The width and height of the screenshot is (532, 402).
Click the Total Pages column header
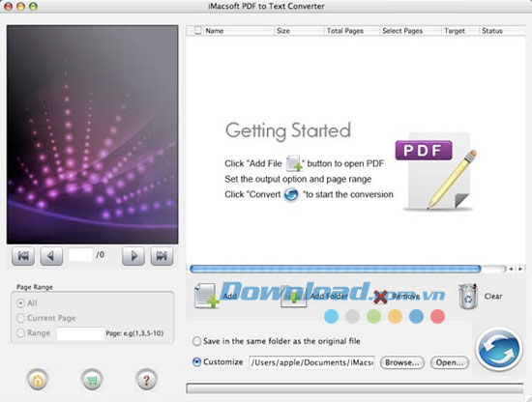coord(351,31)
